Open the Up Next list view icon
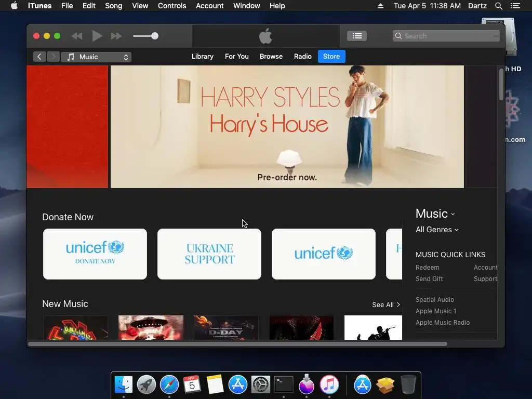Screen dimensions: 532x399 356,36
